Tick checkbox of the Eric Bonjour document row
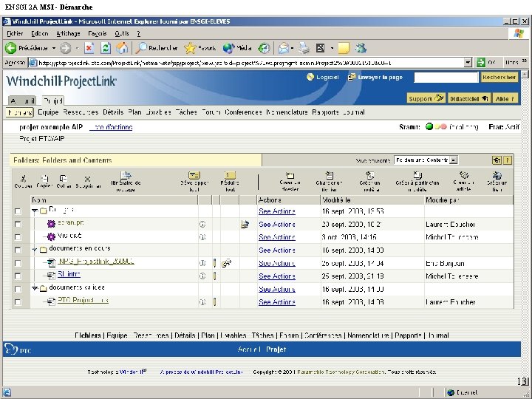Screen dimensions: 532x399 click(18, 263)
